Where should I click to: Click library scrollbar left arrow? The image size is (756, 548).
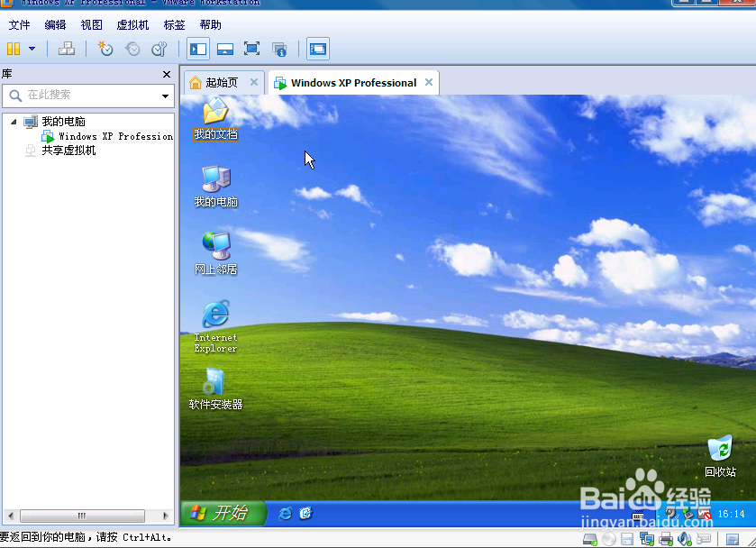[11, 516]
